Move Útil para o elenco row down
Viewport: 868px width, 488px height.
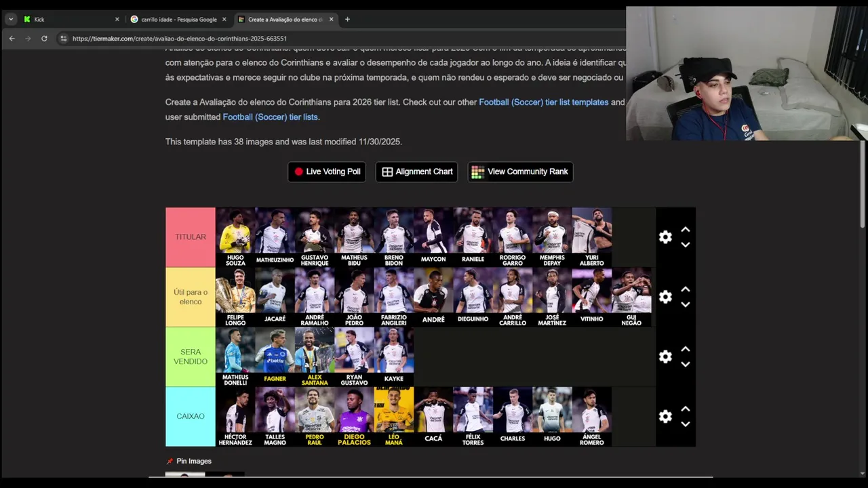tap(685, 304)
